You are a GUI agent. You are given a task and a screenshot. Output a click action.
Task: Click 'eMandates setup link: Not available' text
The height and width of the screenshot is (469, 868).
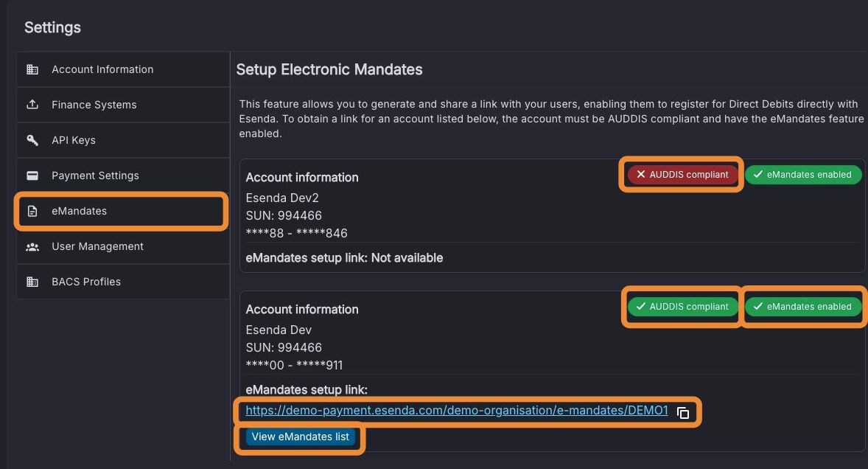pyautogui.click(x=344, y=258)
